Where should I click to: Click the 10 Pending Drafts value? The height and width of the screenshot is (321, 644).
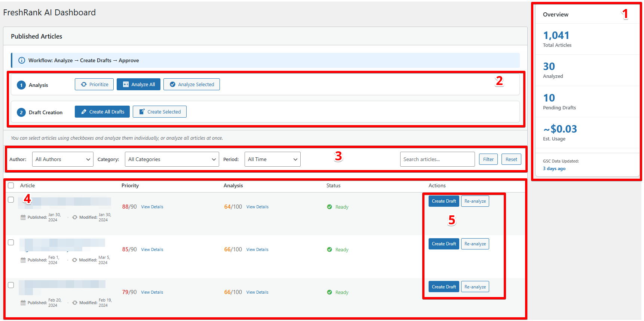coord(549,98)
